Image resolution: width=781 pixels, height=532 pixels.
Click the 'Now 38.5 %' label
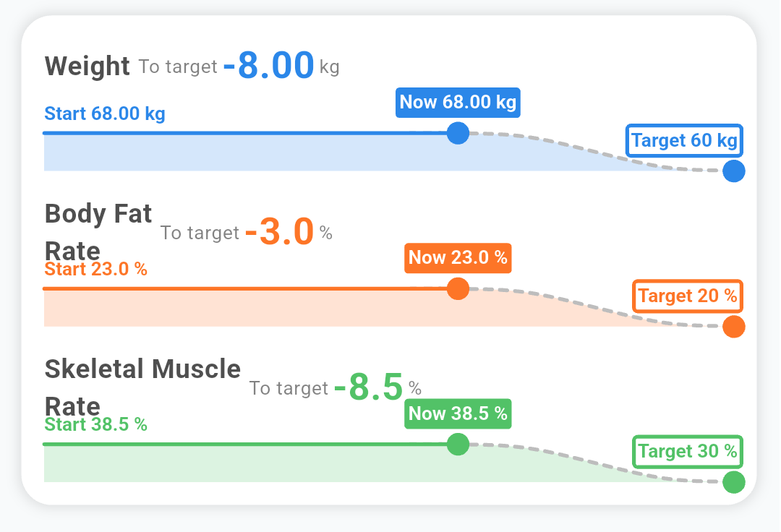[x=458, y=413]
